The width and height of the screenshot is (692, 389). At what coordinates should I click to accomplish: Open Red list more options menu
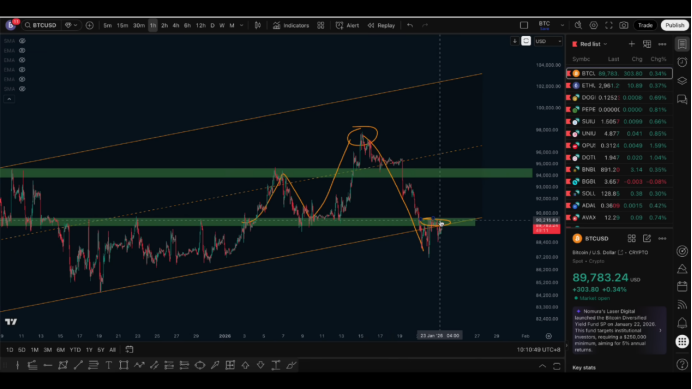[x=662, y=44]
